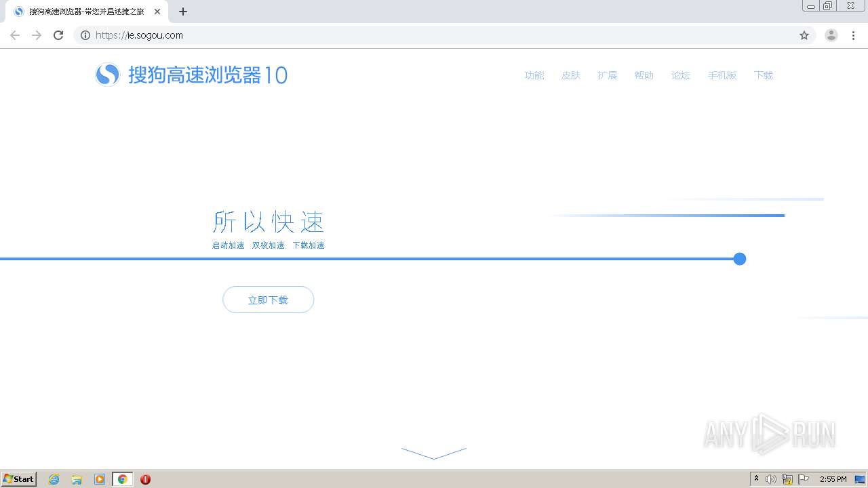
Task: Click the 搜狗高速浏览器10 title link
Action: (x=208, y=75)
